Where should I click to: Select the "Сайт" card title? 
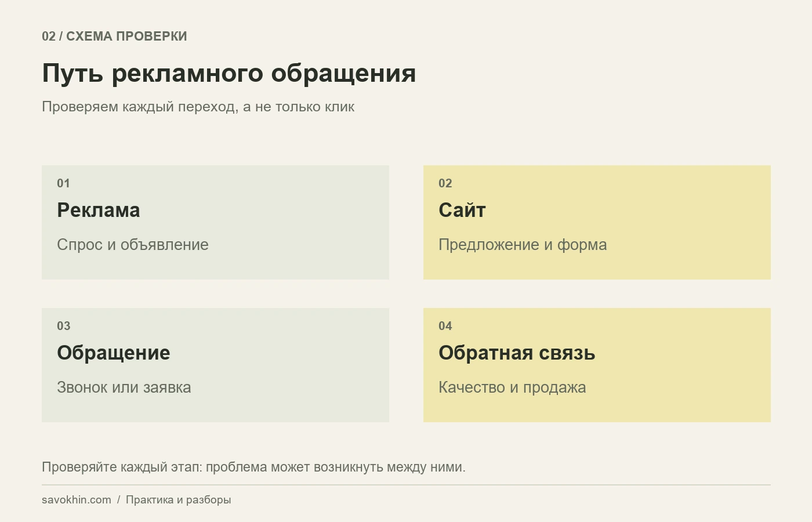462,210
